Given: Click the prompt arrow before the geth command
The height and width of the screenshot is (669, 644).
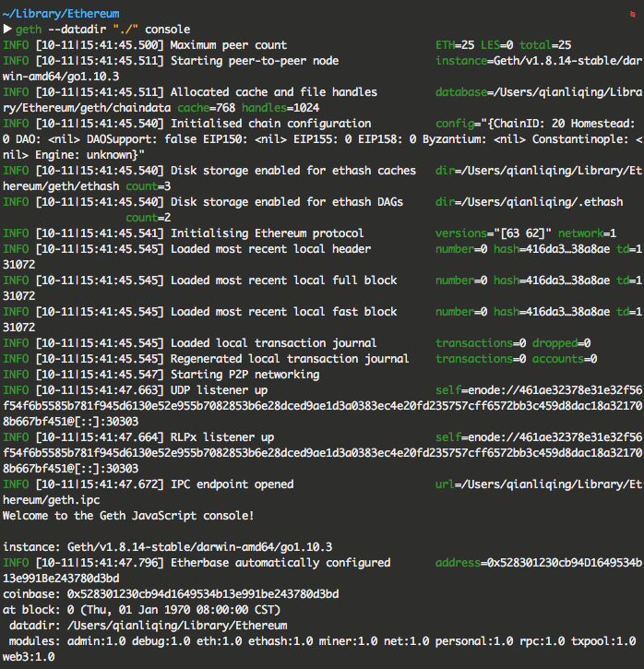Looking at the screenshot, I should [7, 29].
